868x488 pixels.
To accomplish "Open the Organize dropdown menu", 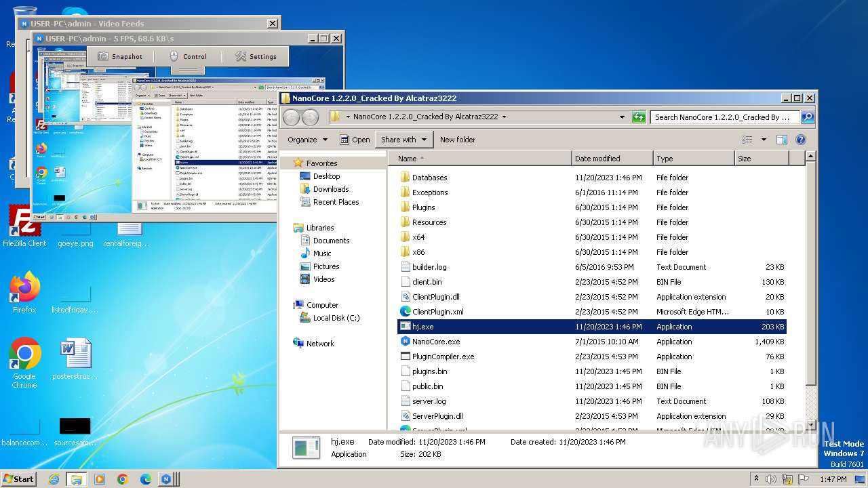I will [x=307, y=140].
